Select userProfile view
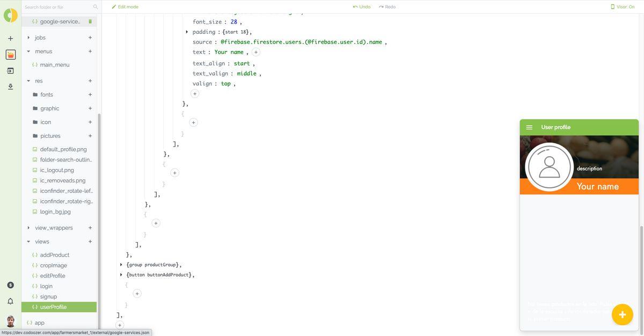 pos(59,307)
